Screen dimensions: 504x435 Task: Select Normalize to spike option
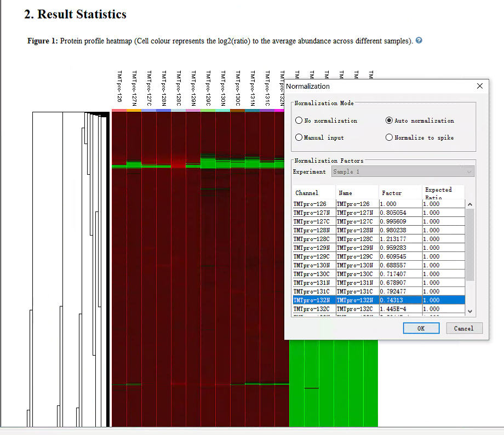[x=390, y=138]
